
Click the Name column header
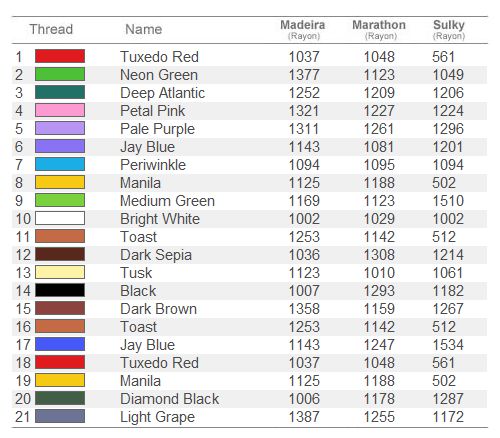[144, 29]
